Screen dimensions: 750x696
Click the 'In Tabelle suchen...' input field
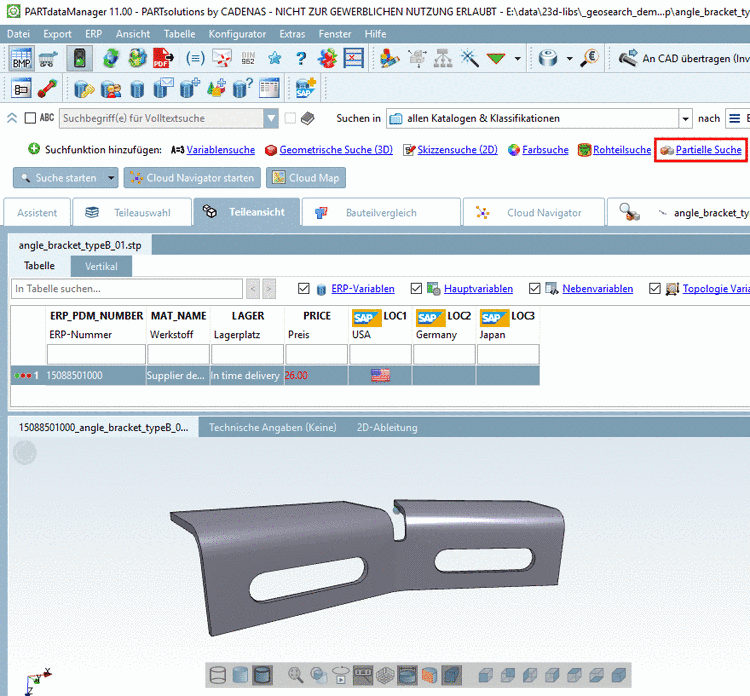click(127, 288)
